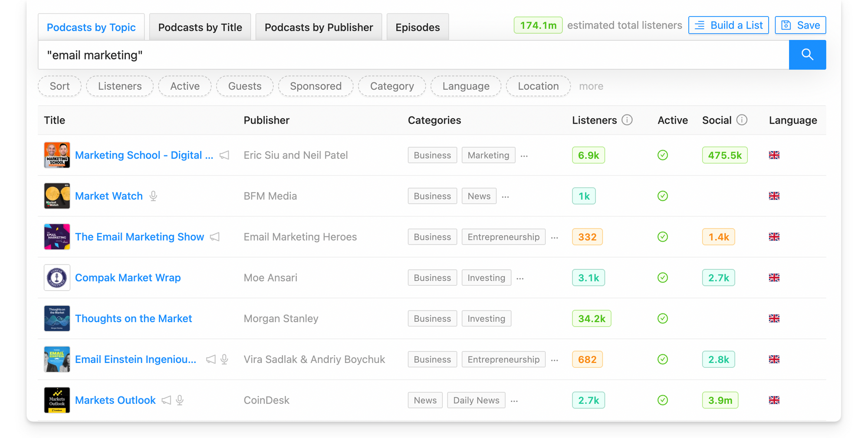Screen dimensions: 868x438
Task: Click the orange 332 listeners badge
Action: [587, 237]
